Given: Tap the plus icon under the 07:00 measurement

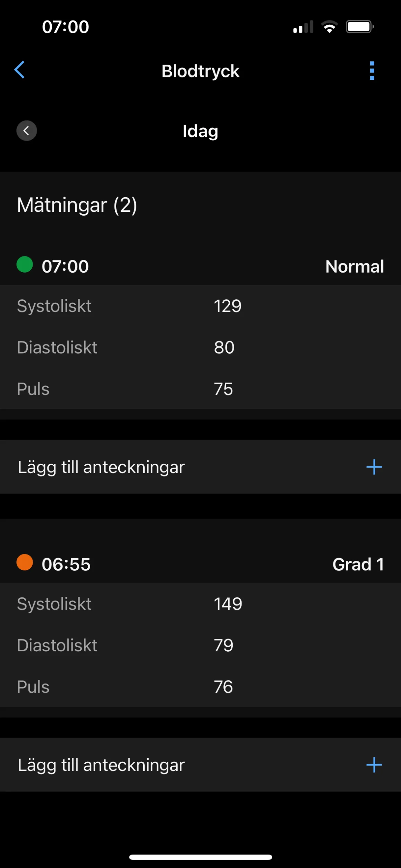Looking at the screenshot, I should pos(374,467).
